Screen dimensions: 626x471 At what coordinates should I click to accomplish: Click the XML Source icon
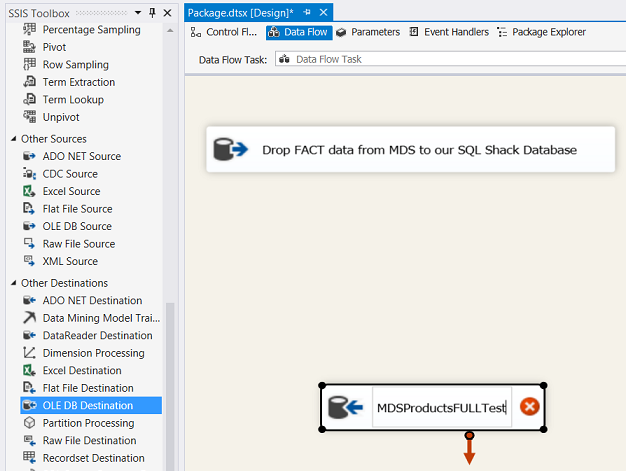pos(29,261)
